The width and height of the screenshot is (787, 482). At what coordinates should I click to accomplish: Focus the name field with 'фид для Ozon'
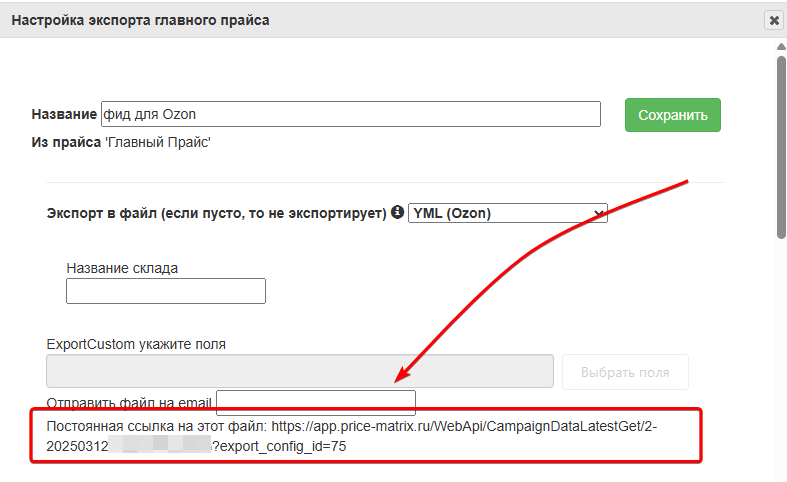[350, 114]
